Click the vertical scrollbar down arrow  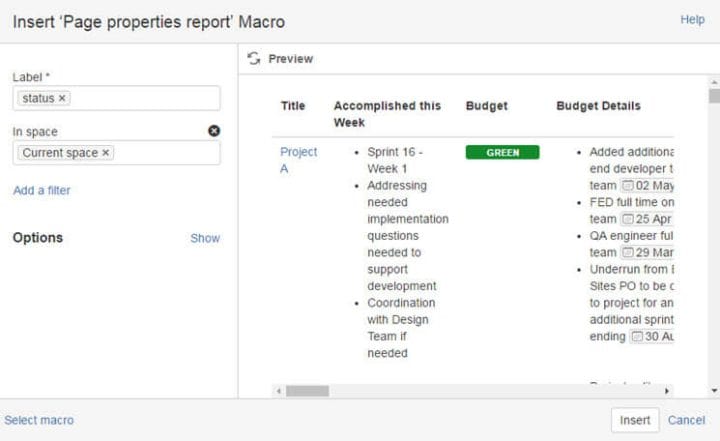point(713,390)
